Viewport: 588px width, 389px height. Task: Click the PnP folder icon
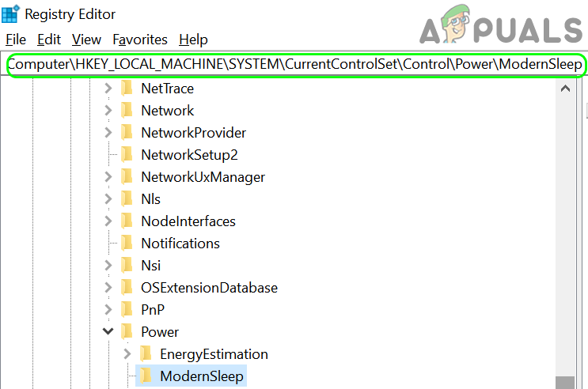[x=127, y=309]
